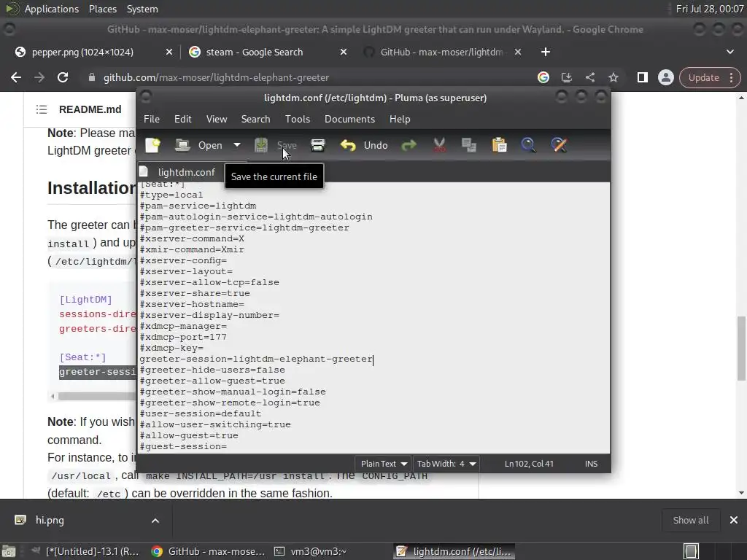Click the Ln 102, Col 41 status text

(529, 464)
